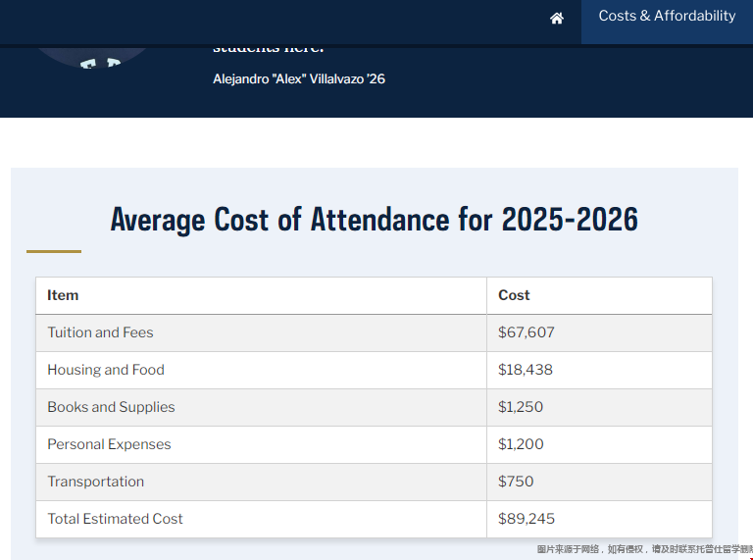Click the $1,200 personal expenses value
This screenshot has height=560, width=753.
[521, 444]
